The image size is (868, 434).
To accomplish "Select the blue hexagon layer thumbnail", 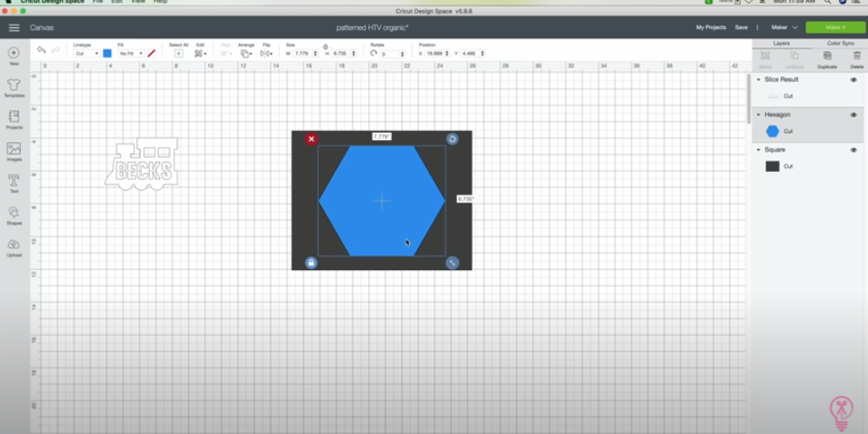I will coord(773,131).
